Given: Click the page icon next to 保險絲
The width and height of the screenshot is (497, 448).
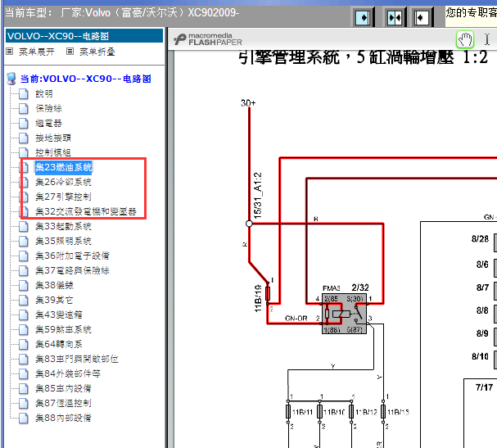Looking at the screenshot, I should tap(23, 108).
